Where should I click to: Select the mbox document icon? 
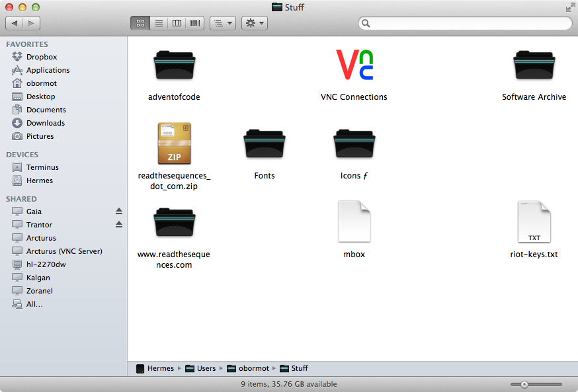pyautogui.click(x=354, y=221)
